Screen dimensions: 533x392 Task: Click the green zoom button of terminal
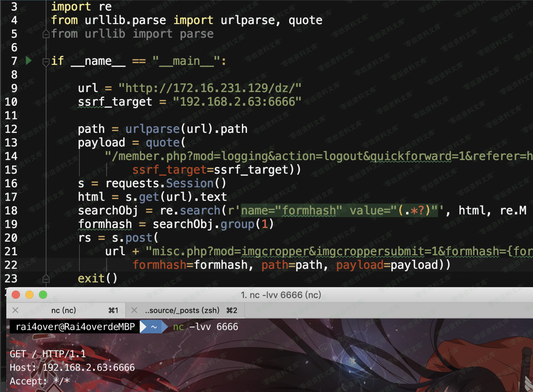pos(43,295)
